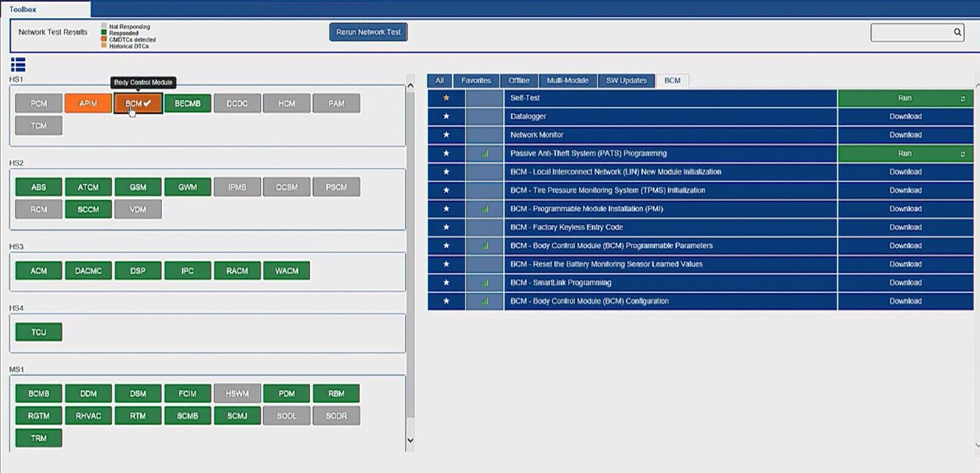
Task: Click the search magnifier icon
Action: click(957, 32)
